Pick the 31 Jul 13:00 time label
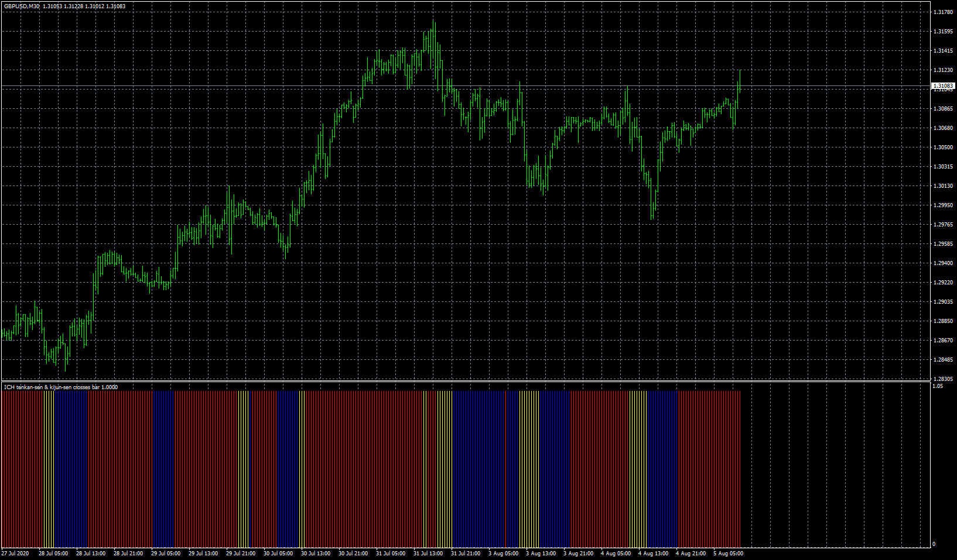 pos(428,554)
